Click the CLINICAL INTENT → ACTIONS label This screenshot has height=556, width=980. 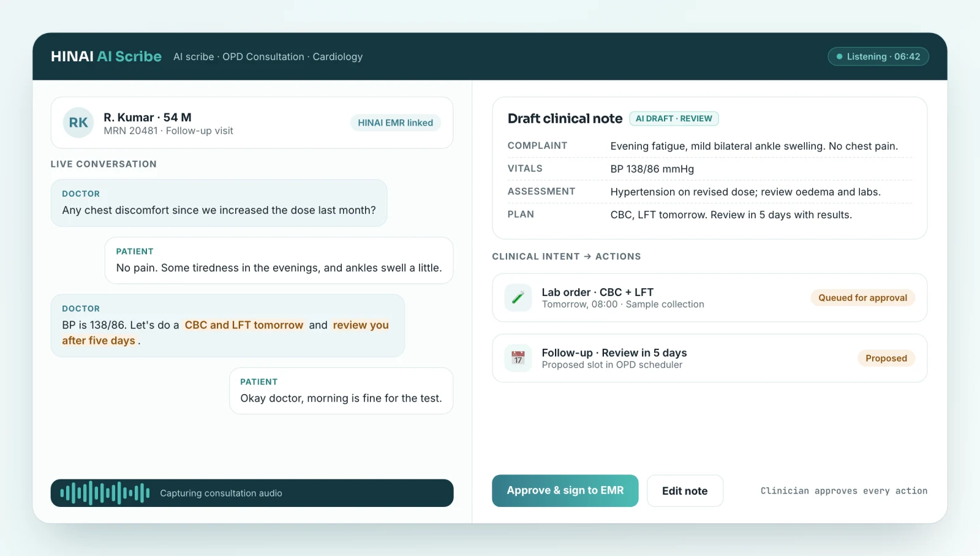(567, 257)
